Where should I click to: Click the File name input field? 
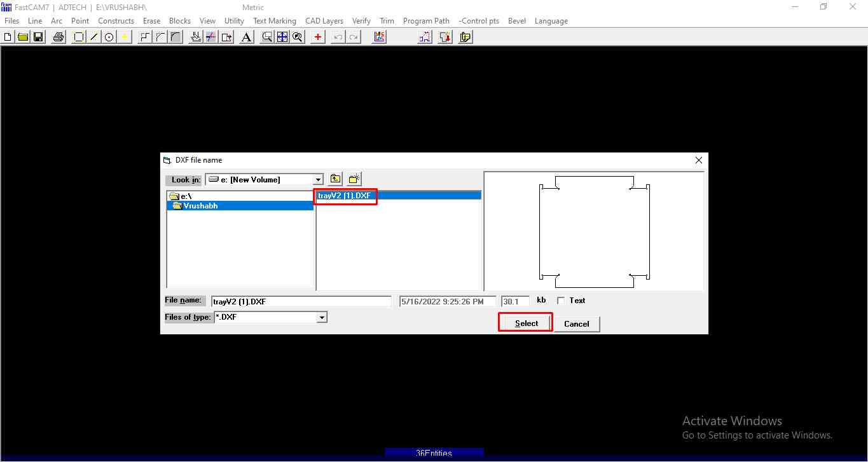pos(301,301)
